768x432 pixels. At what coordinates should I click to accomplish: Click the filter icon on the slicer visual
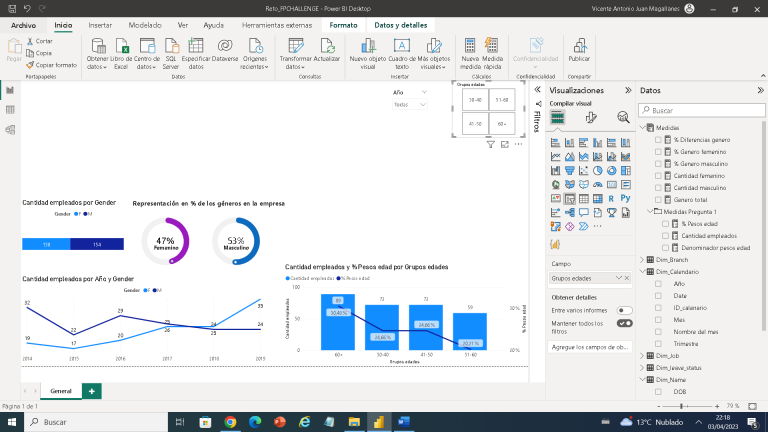[490, 144]
